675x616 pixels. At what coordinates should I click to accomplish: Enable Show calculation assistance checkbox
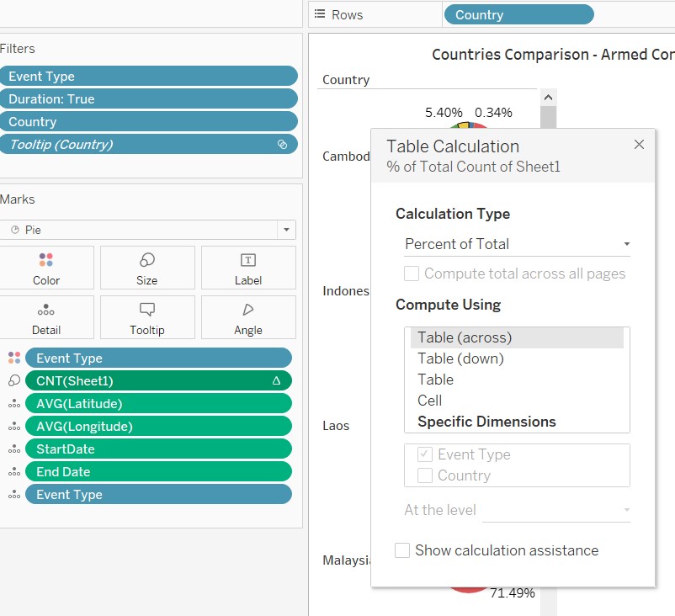point(402,550)
